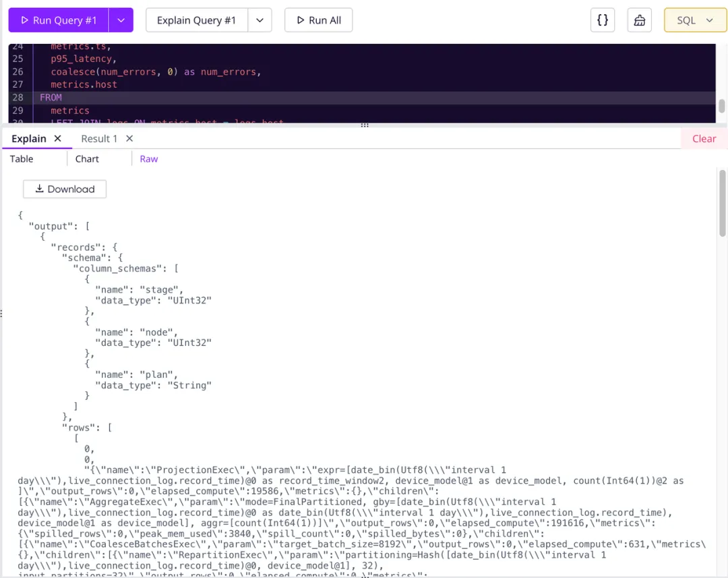
Task: Close the Result 1 tab
Action: [129, 138]
